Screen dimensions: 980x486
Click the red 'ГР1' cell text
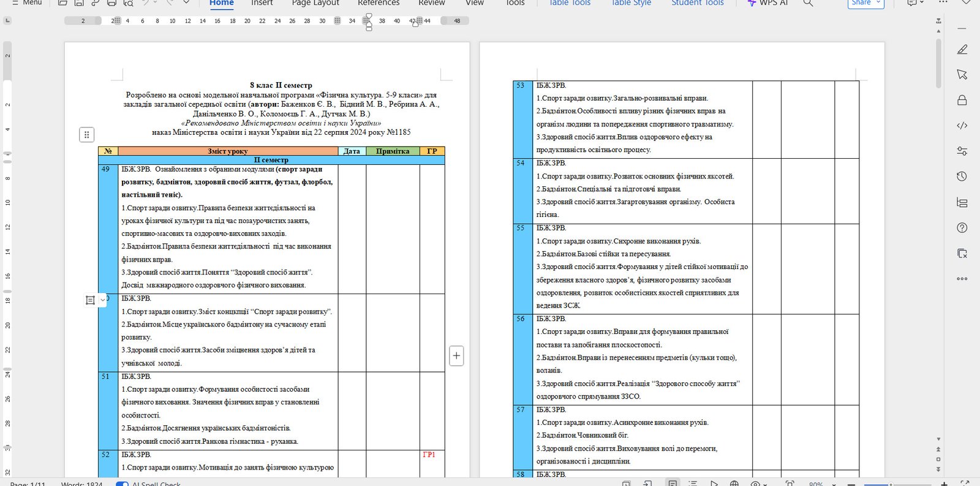click(x=429, y=455)
